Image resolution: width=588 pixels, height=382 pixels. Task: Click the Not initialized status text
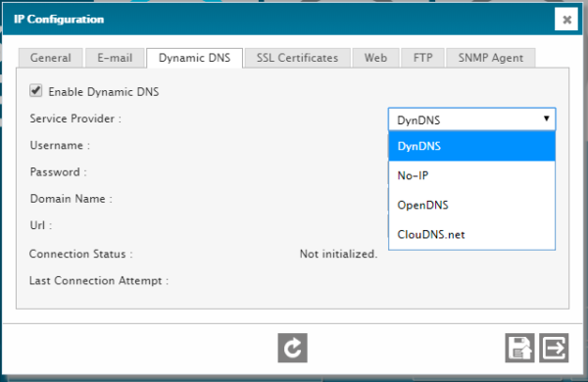click(338, 254)
